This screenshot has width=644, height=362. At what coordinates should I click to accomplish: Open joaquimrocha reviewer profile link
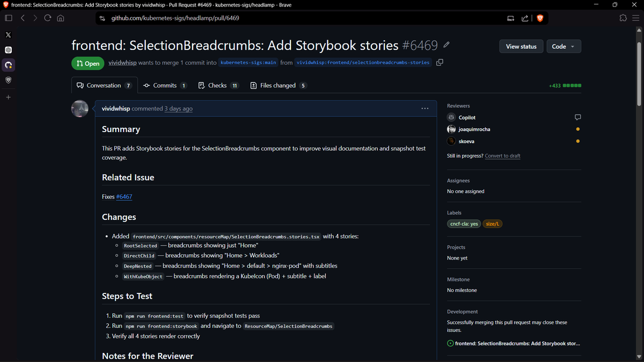474,129
